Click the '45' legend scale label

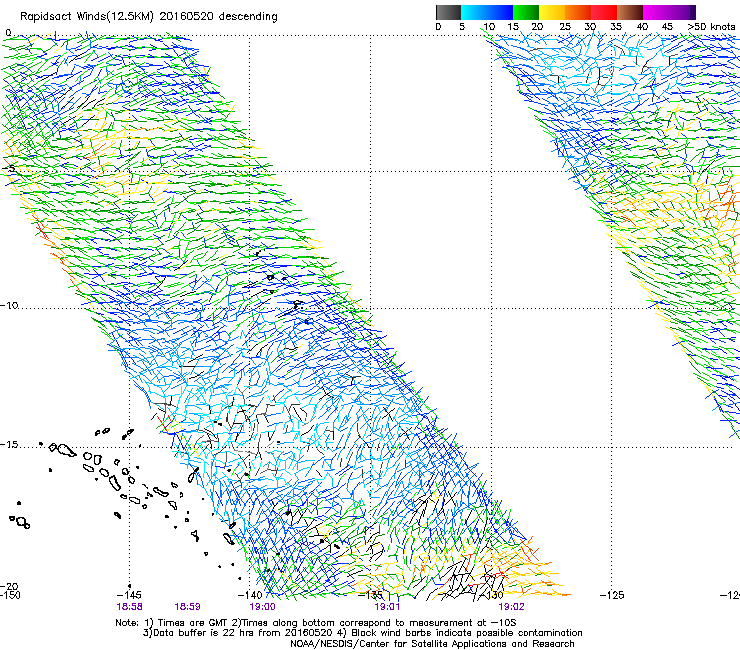pos(667,26)
